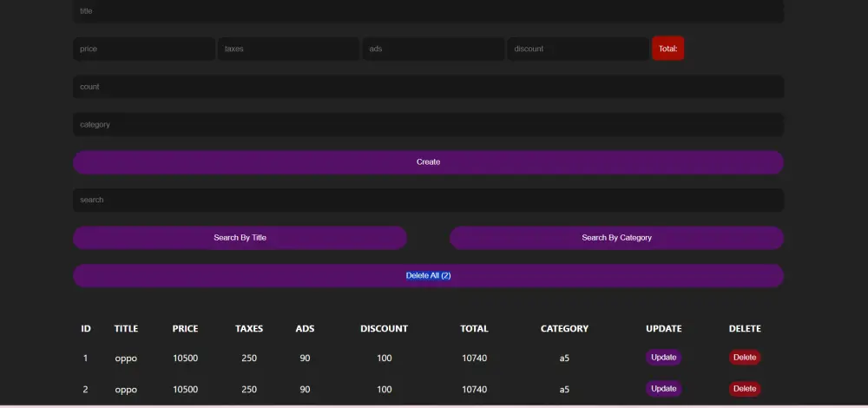Choose Search By Title
This screenshot has width=868, height=408.
pyautogui.click(x=240, y=238)
